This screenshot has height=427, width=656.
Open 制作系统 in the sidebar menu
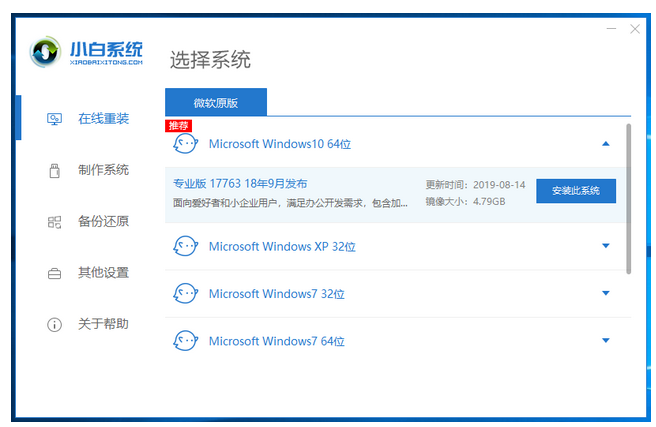(103, 170)
